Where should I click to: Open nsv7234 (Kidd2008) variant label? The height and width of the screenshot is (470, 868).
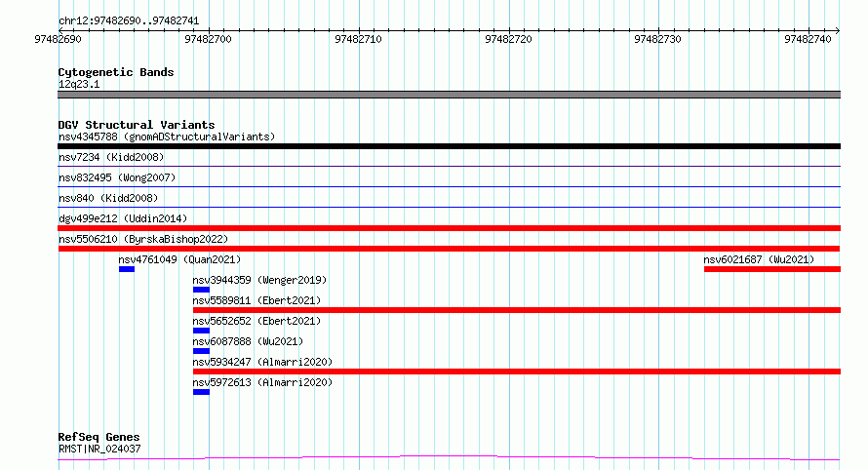(x=111, y=157)
